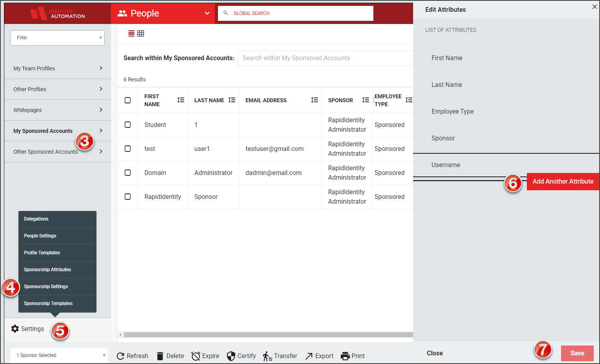This screenshot has width=600, height=364.
Task: Click the Save button
Action: (577, 353)
